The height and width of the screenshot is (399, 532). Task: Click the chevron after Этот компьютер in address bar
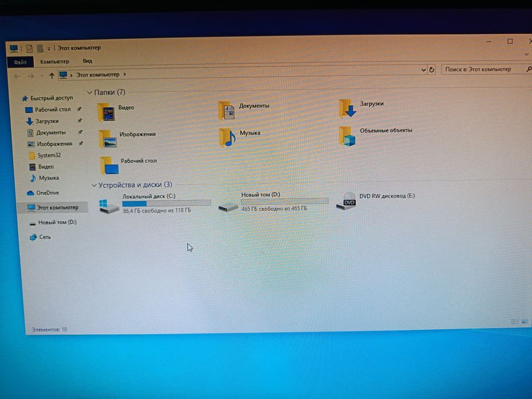coord(125,74)
